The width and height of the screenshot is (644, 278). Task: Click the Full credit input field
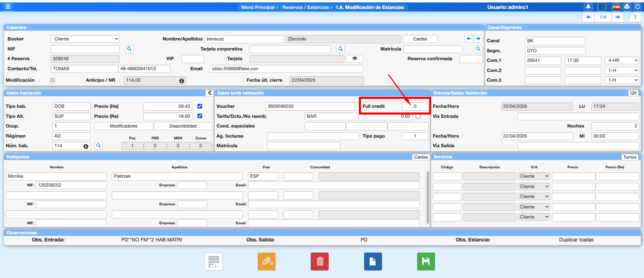tap(415, 106)
